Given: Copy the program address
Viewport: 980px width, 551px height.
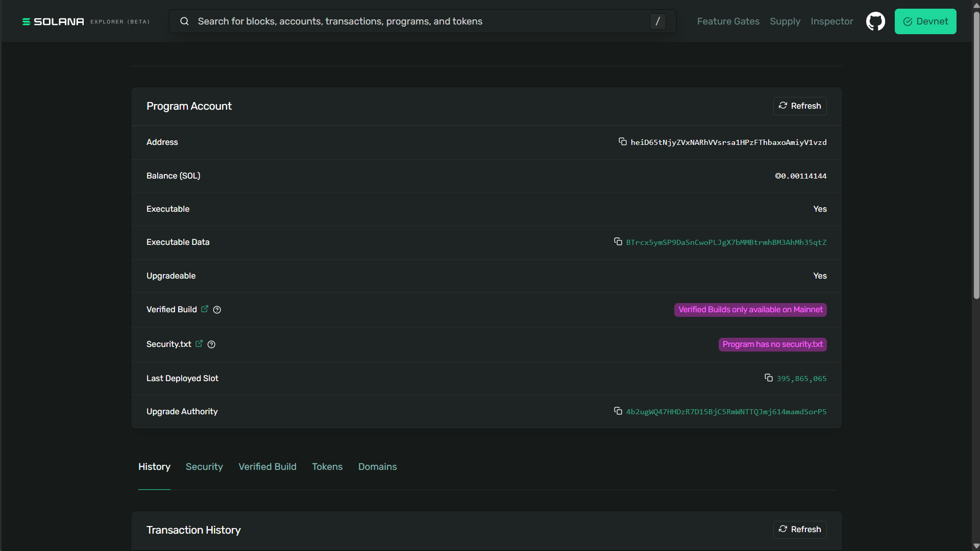Looking at the screenshot, I should coord(622,141).
